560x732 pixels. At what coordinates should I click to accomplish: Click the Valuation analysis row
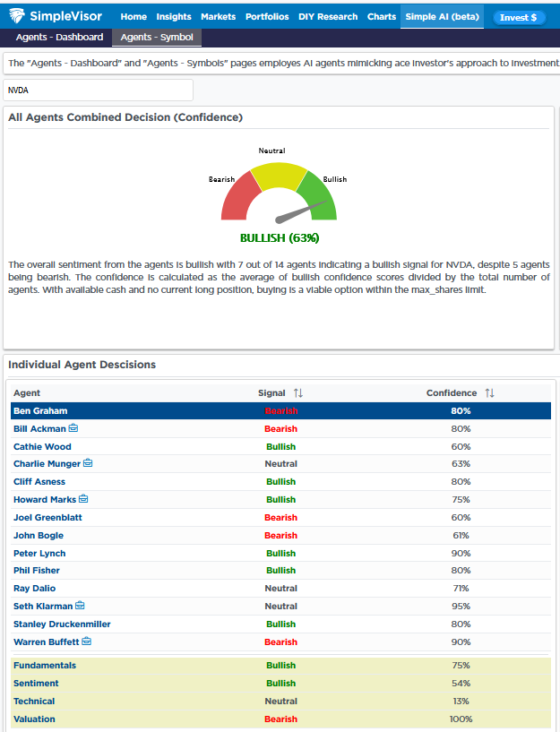point(280,719)
